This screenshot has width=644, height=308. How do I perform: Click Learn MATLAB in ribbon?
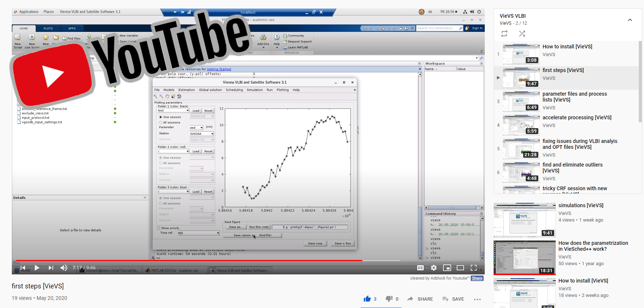[296, 47]
